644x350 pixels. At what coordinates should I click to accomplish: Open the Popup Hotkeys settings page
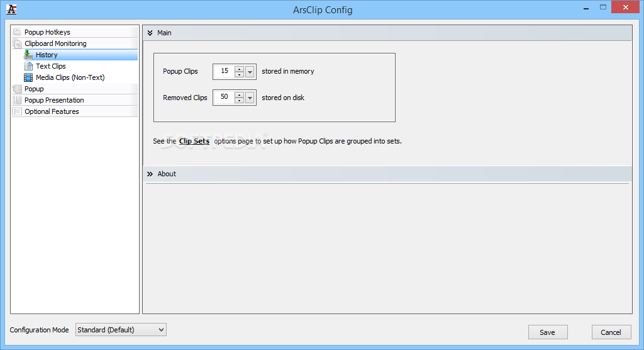pyautogui.click(x=75, y=32)
